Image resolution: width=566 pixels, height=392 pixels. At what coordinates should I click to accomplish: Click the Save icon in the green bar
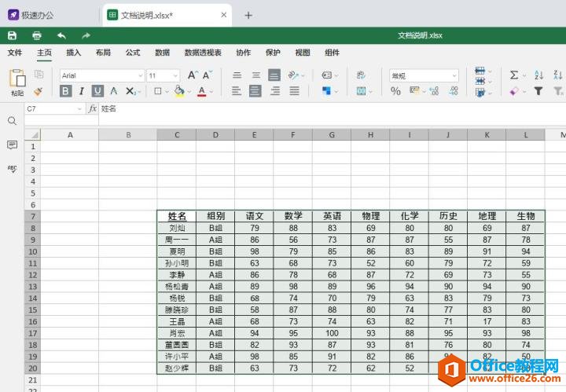click(x=12, y=35)
